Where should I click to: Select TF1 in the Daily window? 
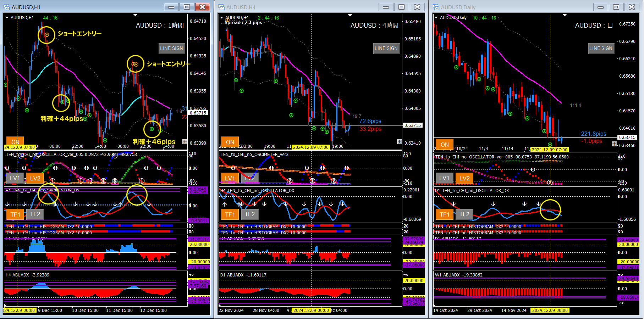[445, 214]
